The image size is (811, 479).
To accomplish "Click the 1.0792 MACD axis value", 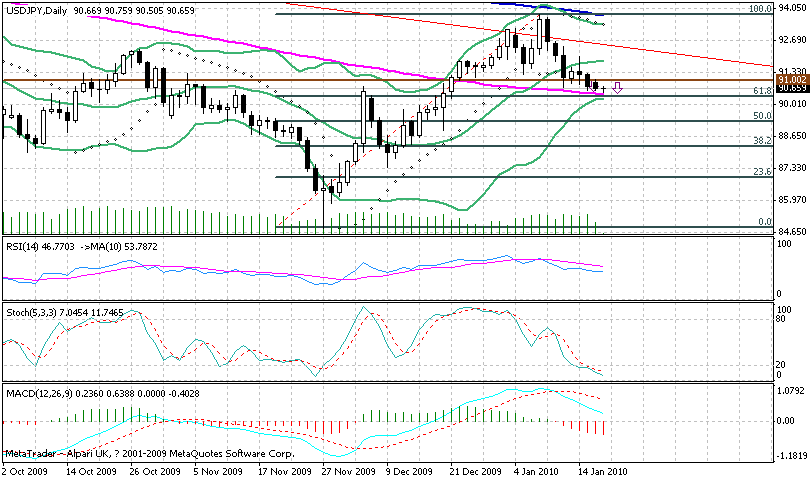I will [x=791, y=391].
